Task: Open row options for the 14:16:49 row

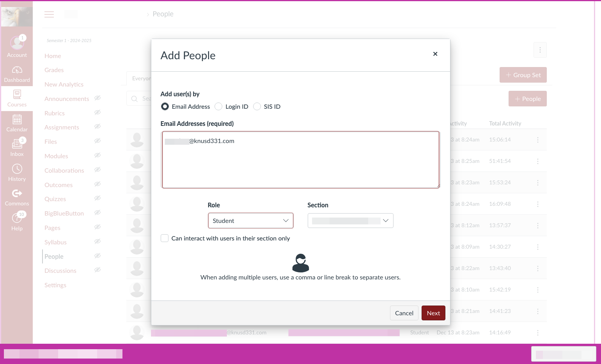Action: point(538,333)
